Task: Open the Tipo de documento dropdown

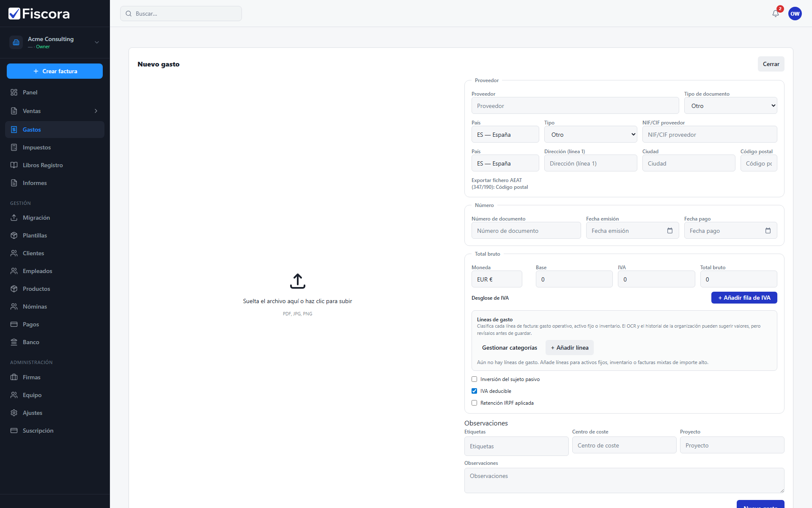Action: (730, 106)
